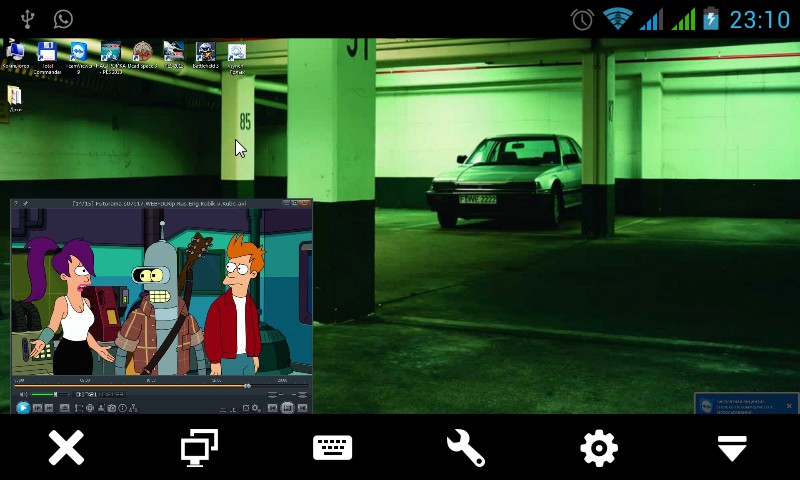This screenshot has height=480, width=800.
Task: Open the remote monitor switch menu
Action: 199,447
